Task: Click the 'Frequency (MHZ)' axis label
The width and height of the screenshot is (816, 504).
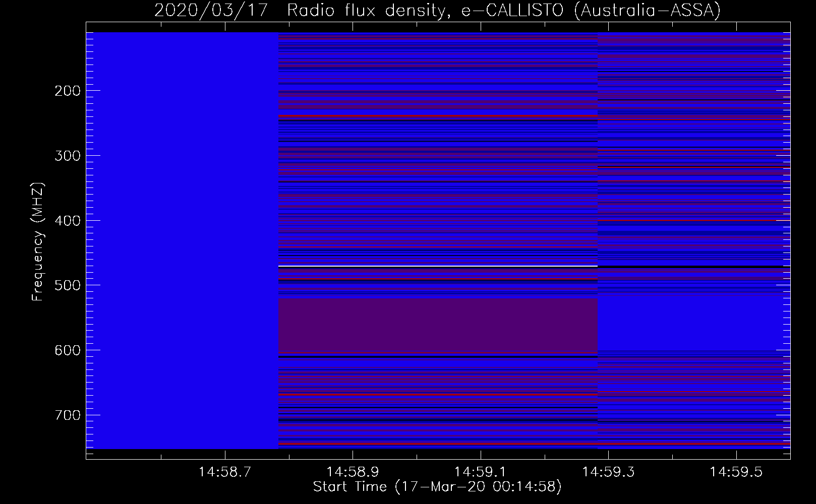Action: click(38, 241)
